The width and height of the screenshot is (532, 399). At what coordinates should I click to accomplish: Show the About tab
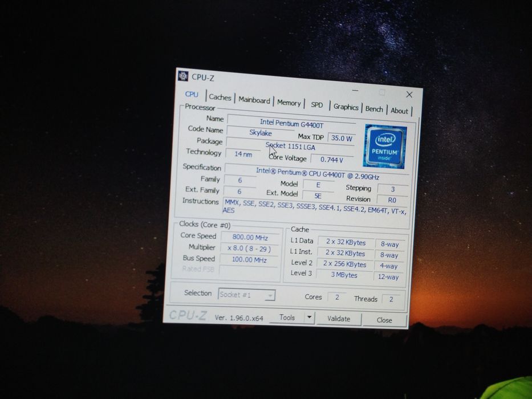399,111
